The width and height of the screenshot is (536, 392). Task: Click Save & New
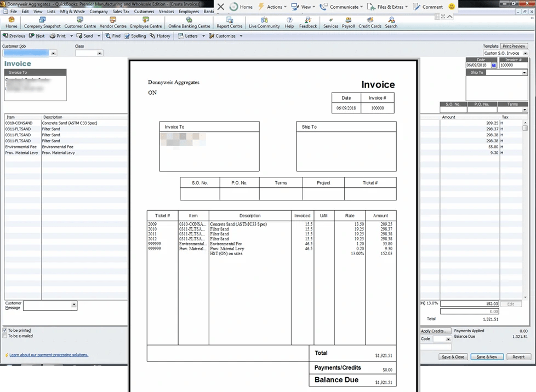tap(487, 357)
